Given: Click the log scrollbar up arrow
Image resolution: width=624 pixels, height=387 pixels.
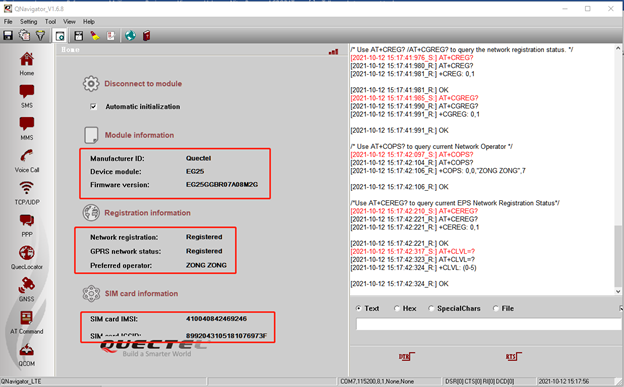Looking at the screenshot, I should [x=618, y=48].
